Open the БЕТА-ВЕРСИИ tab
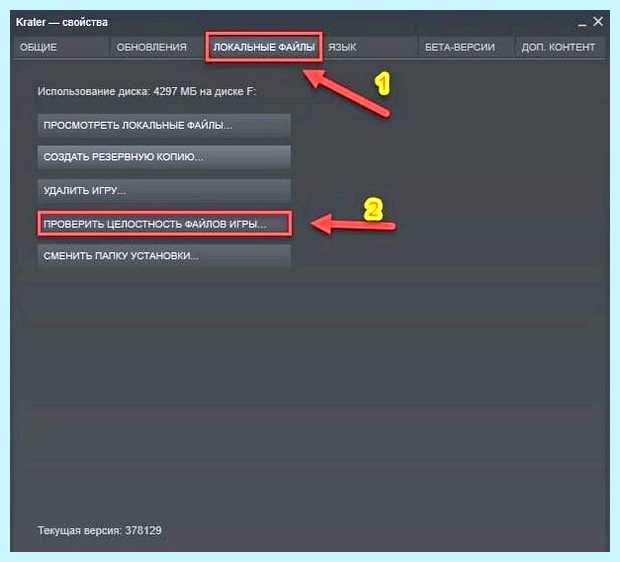 [466, 47]
